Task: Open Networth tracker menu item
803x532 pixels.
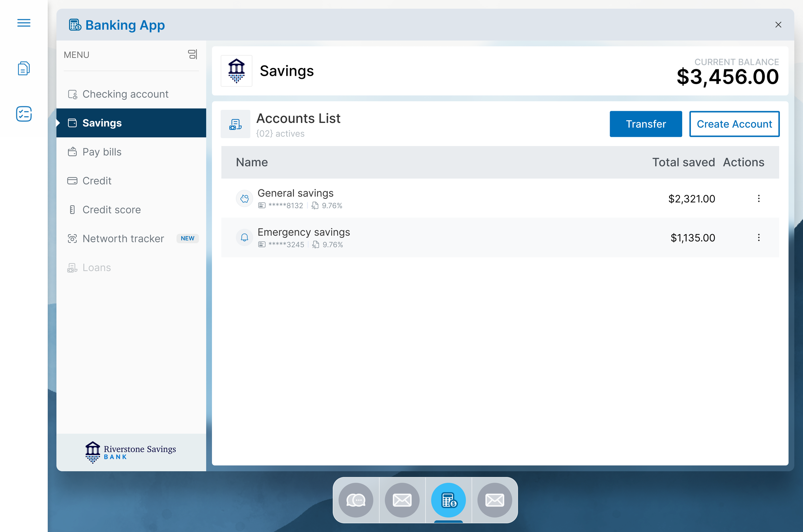Action: pyautogui.click(x=123, y=238)
